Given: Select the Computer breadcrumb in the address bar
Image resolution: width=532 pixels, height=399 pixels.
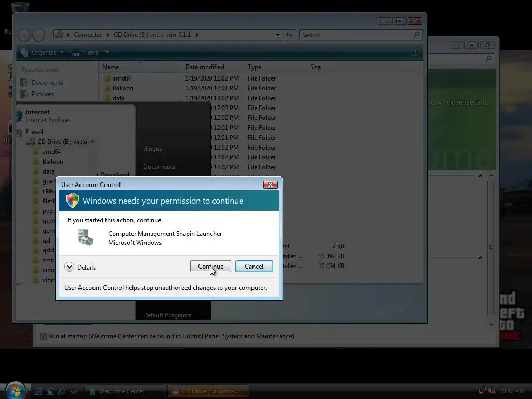Looking at the screenshot, I should [x=87, y=35].
